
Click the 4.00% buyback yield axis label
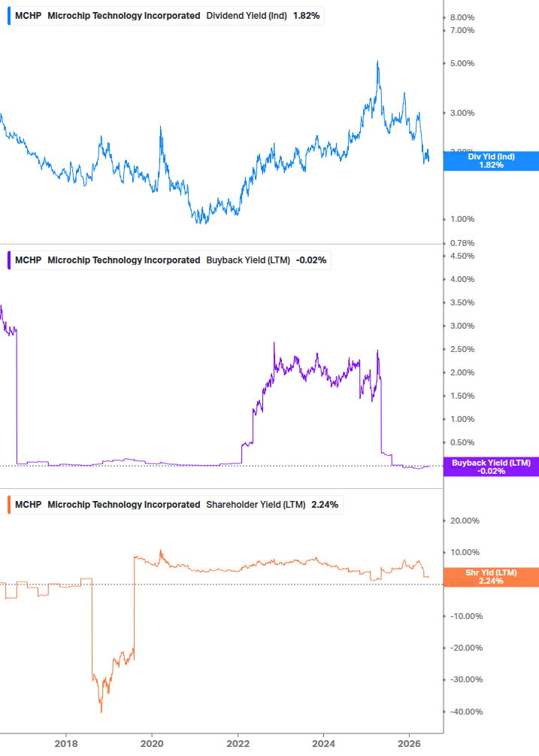462,280
